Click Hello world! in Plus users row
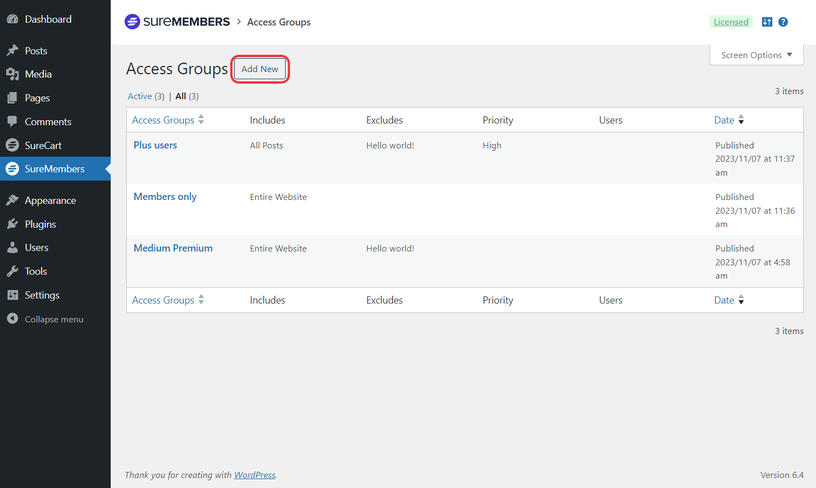The image size is (816, 488). 390,145
